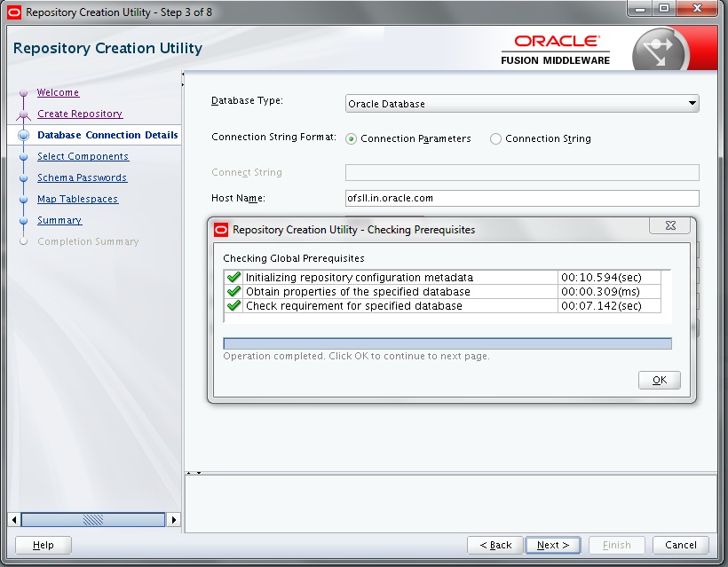Select Database Connection Details step

coord(107,135)
